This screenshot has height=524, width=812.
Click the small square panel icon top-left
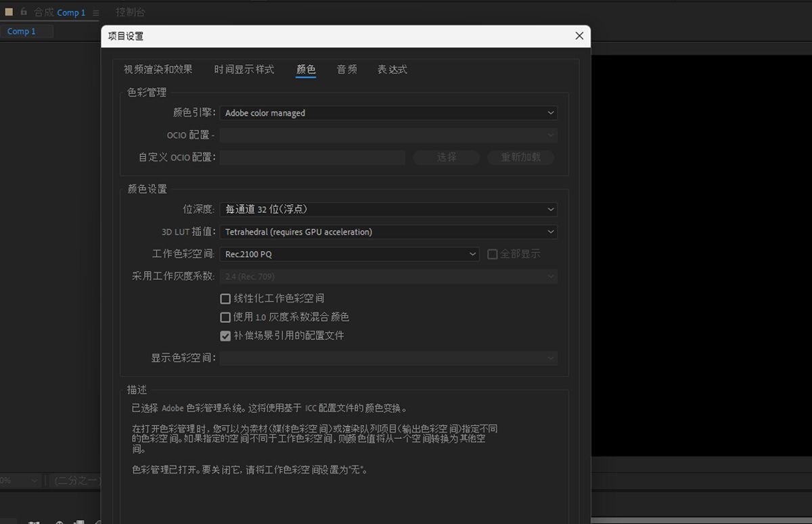(8, 11)
